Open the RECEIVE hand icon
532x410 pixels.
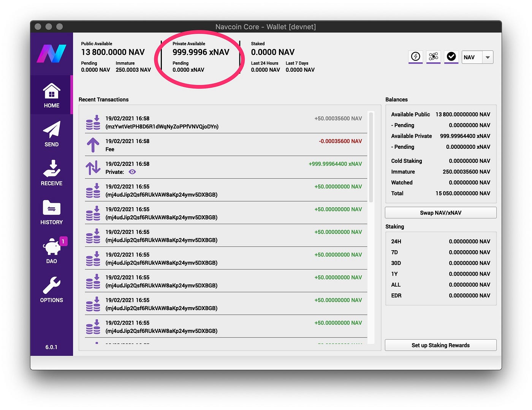tap(52, 169)
